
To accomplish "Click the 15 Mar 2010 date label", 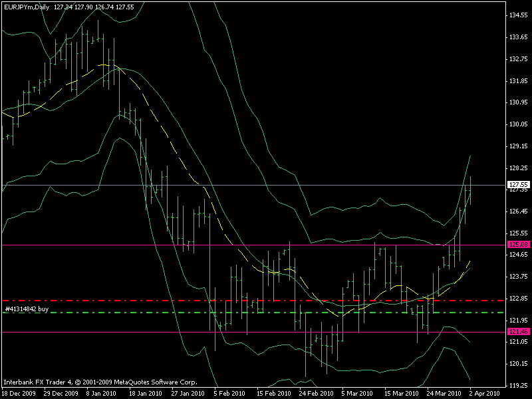I will pos(400,393).
